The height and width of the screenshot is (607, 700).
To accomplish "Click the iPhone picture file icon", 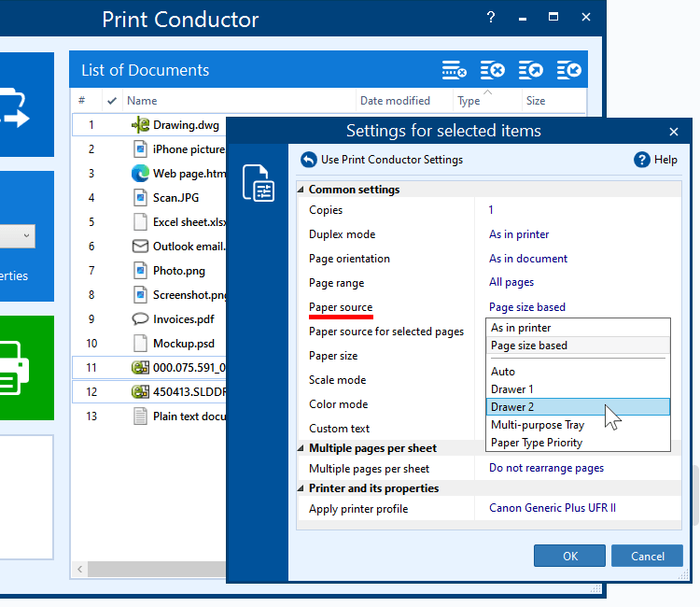I will click(140, 148).
